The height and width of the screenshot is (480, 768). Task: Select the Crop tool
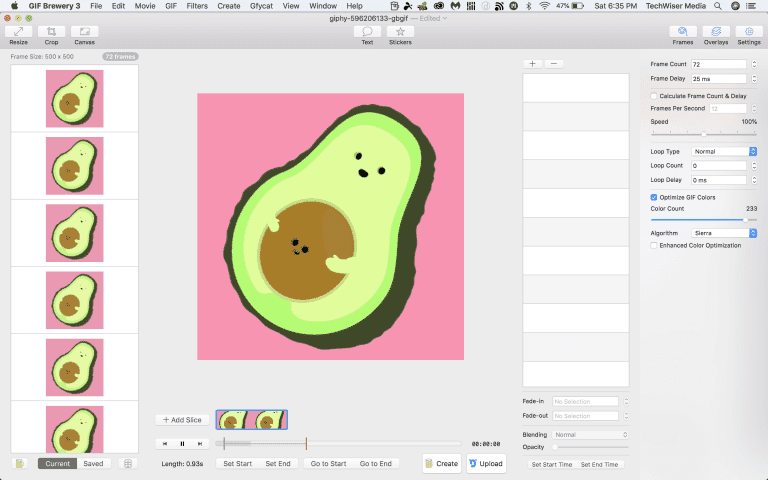(51, 33)
